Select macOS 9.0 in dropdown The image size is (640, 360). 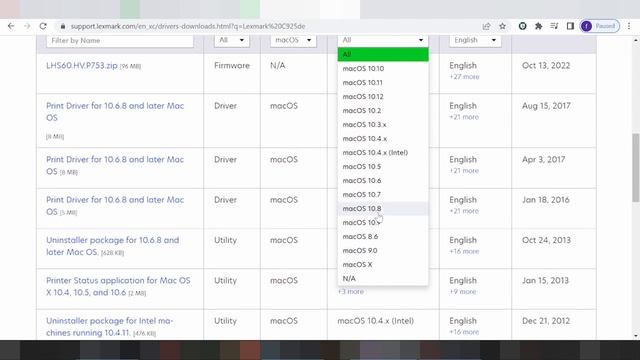(x=383, y=251)
